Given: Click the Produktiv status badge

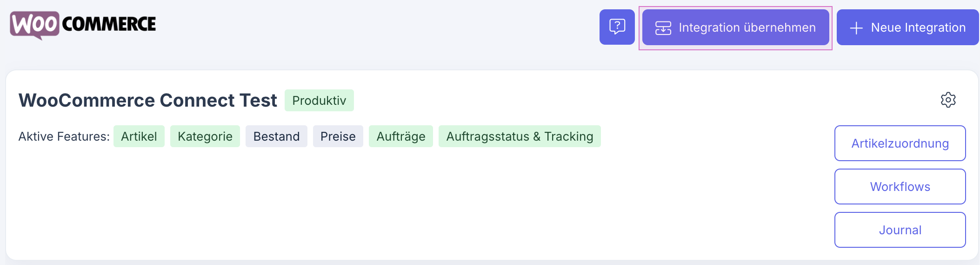Looking at the screenshot, I should (x=319, y=101).
